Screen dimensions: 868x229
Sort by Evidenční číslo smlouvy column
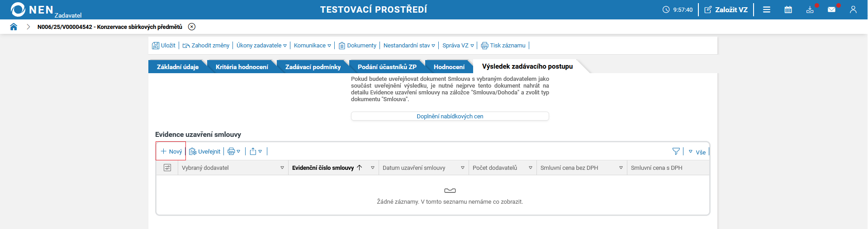[x=323, y=168]
